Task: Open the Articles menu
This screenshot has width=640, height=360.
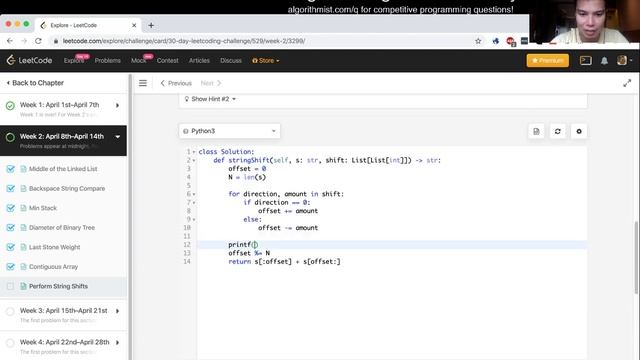Action: tap(199, 60)
